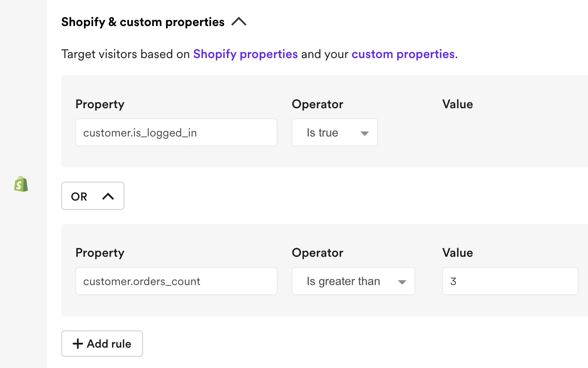Screen dimensions: 588x368
Task: Open the Shopify properties link
Action: coord(245,54)
